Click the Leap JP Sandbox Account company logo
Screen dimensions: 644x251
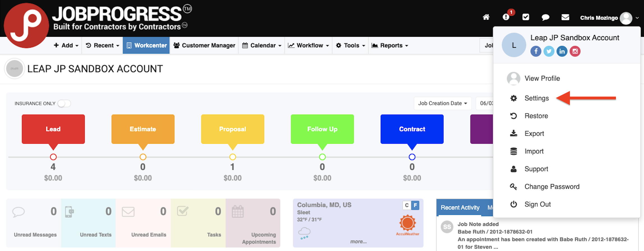[15, 69]
